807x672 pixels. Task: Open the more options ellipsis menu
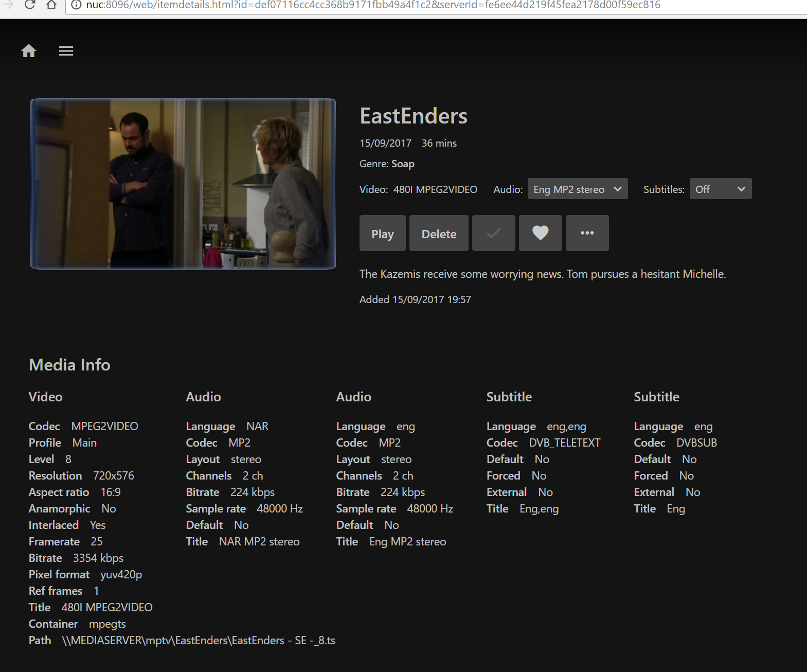(587, 233)
